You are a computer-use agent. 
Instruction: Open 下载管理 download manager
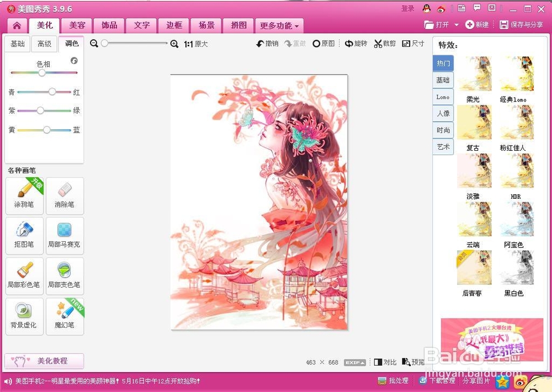tap(437, 381)
